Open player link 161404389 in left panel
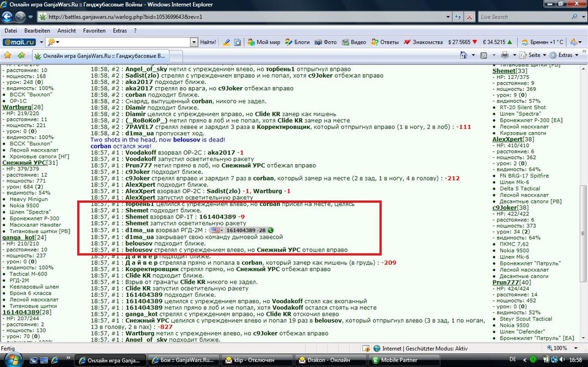Viewport: 588px width, 367px height. pyautogui.click(x=21, y=312)
